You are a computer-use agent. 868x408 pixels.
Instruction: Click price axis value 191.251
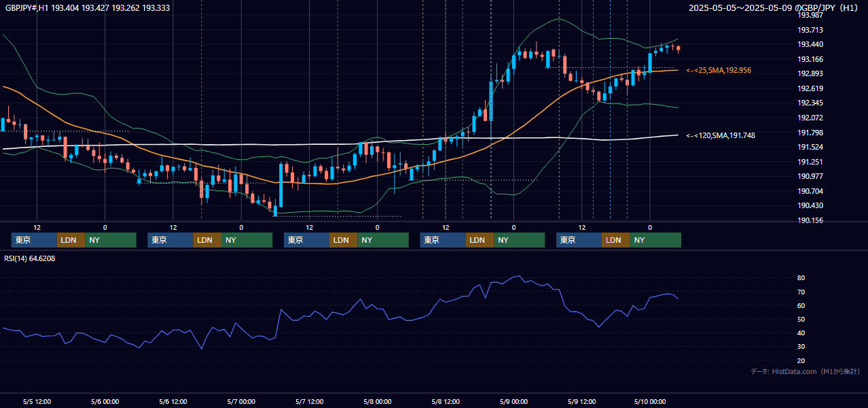pyautogui.click(x=810, y=162)
